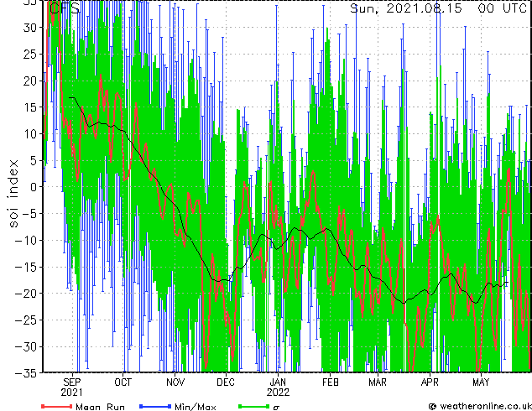Click the σ legend symbol text

pyautogui.click(x=276, y=408)
